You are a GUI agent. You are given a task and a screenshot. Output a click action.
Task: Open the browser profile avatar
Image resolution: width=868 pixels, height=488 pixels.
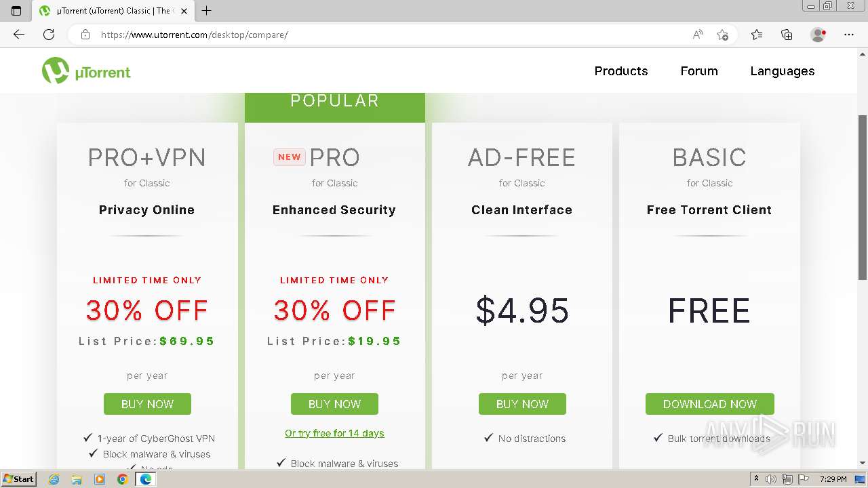pos(818,35)
